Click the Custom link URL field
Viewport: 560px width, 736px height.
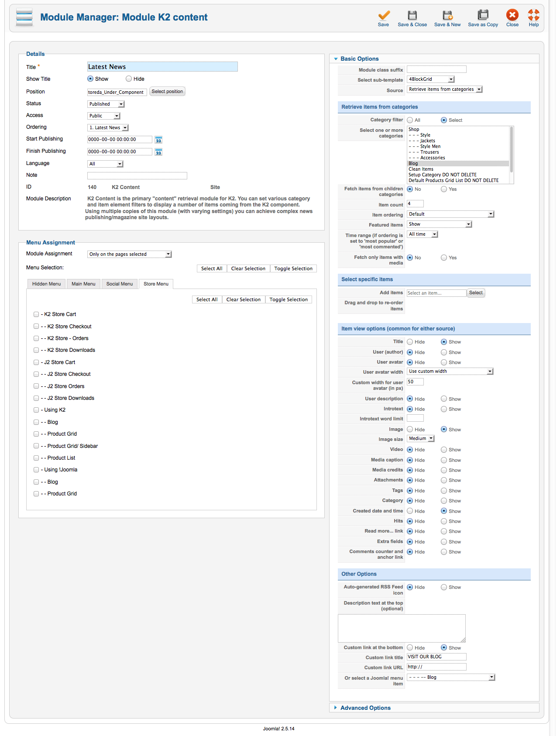(436, 667)
